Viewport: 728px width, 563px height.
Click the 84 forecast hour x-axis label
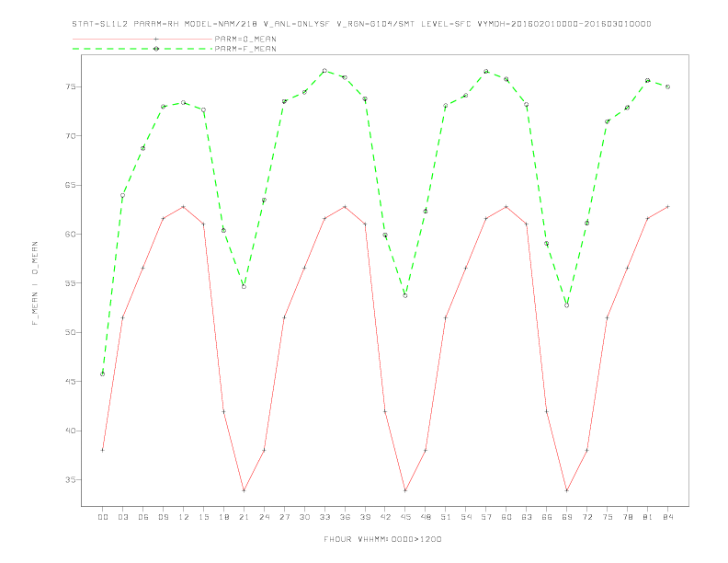point(668,517)
